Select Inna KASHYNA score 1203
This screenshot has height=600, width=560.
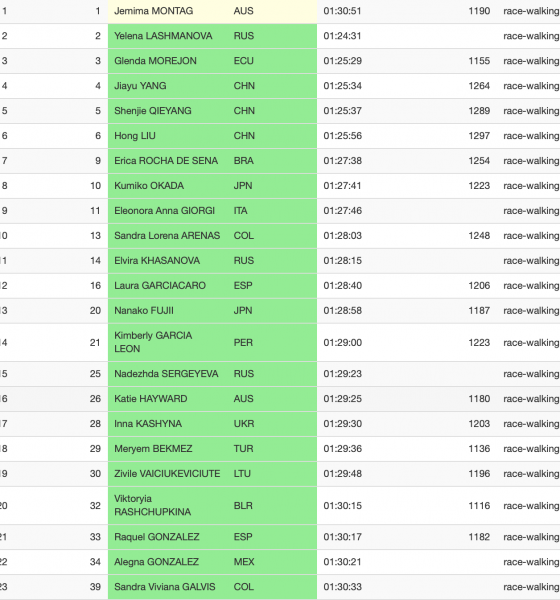pos(479,424)
